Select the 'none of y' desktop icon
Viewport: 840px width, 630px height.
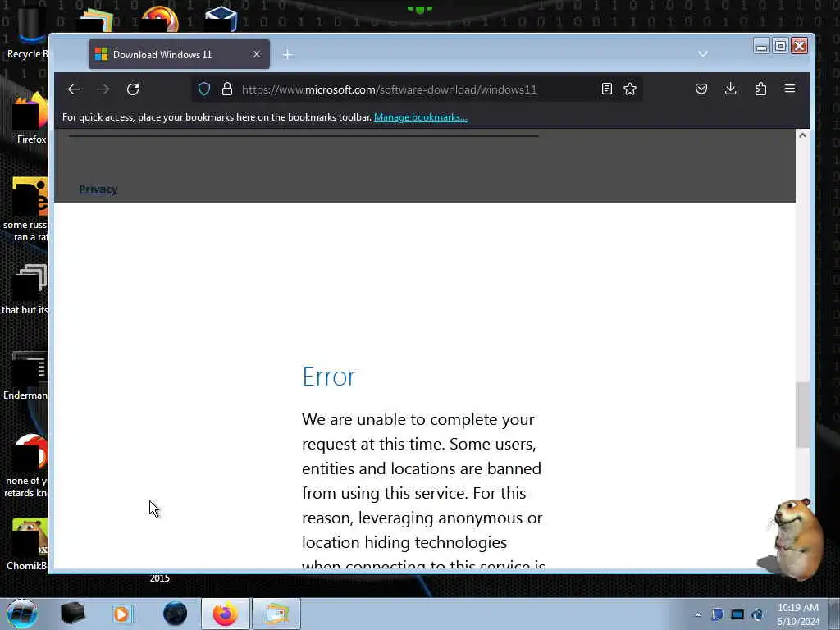click(x=27, y=466)
